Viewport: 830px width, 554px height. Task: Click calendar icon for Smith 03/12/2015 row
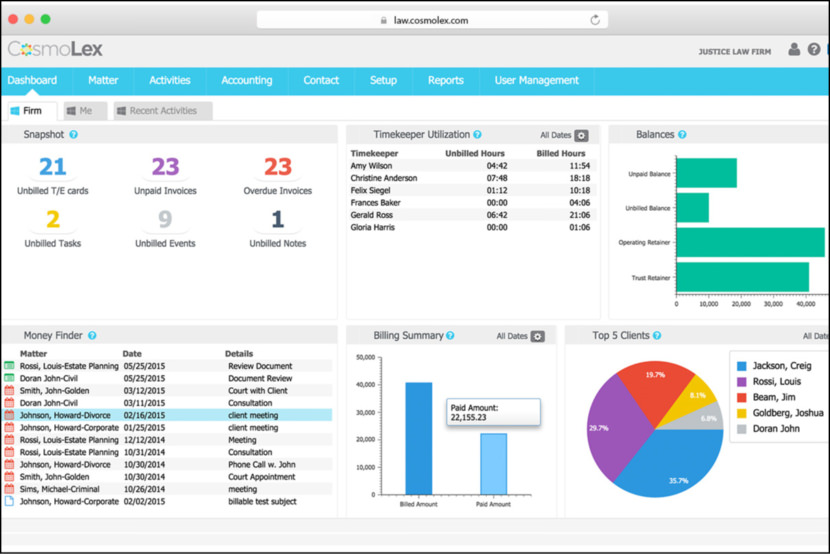(9, 390)
